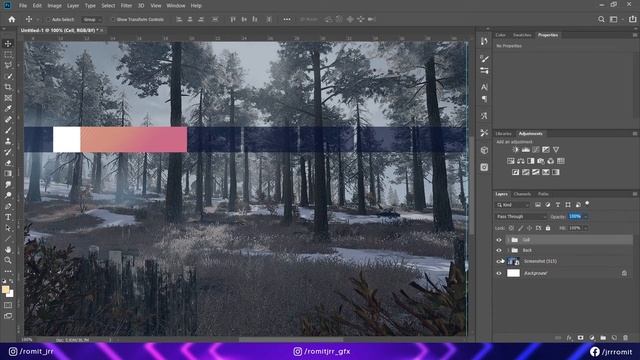The height and width of the screenshot is (360, 640).
Task: Toggle lock transparent pixels
Action: click(x=511, y=228)
